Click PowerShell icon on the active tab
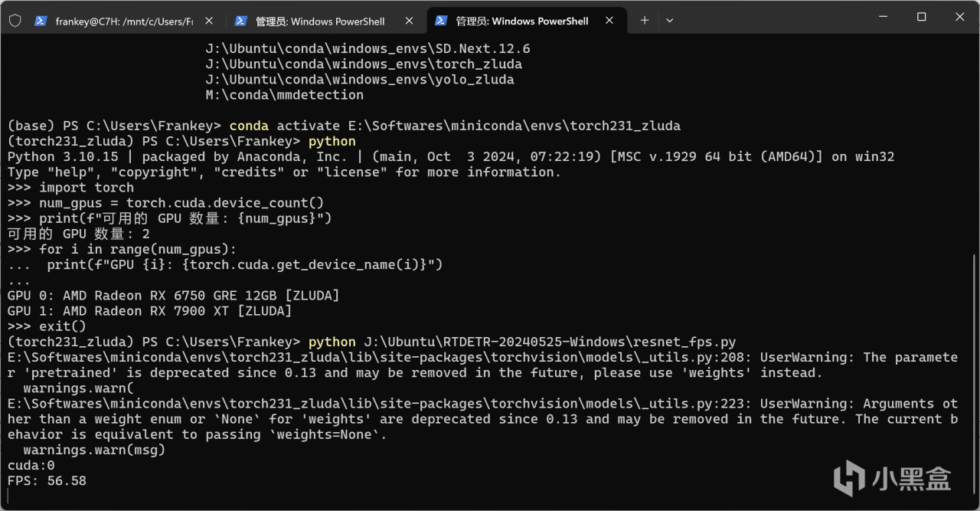Viewport: 980px width, 511px height. (x=441, y=21)
